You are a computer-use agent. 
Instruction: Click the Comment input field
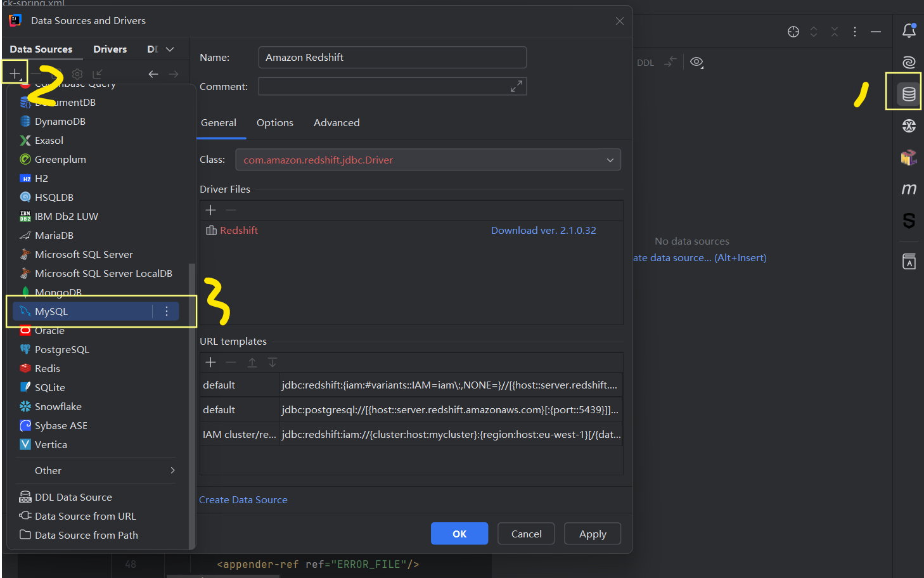tap(392, 86)
